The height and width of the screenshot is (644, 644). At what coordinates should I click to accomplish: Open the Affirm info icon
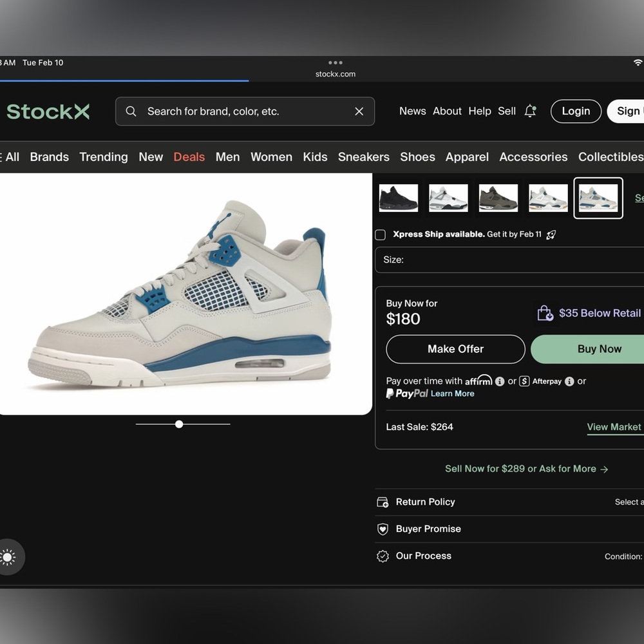click(500, 381)
